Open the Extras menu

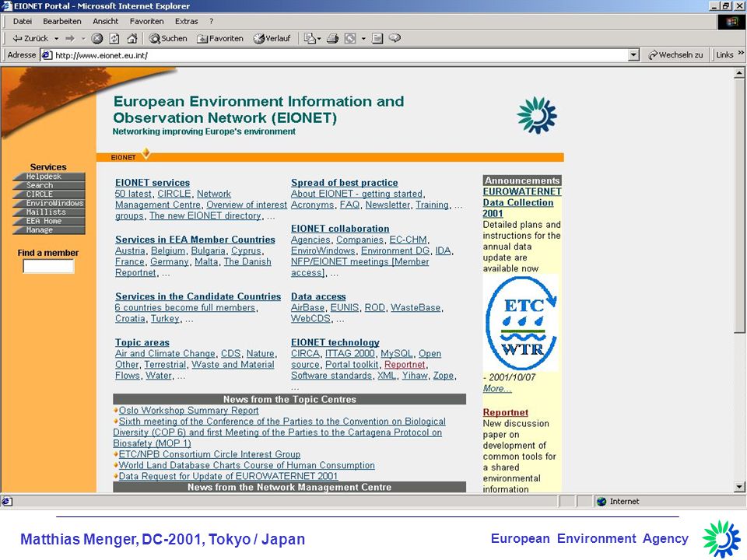pyautogui.click(x=186, y=22)
